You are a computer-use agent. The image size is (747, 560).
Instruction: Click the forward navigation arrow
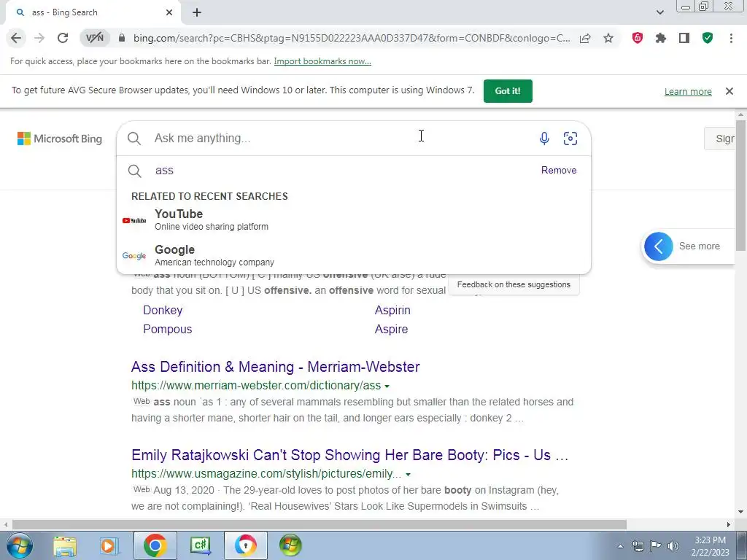(x=39, y=38)
